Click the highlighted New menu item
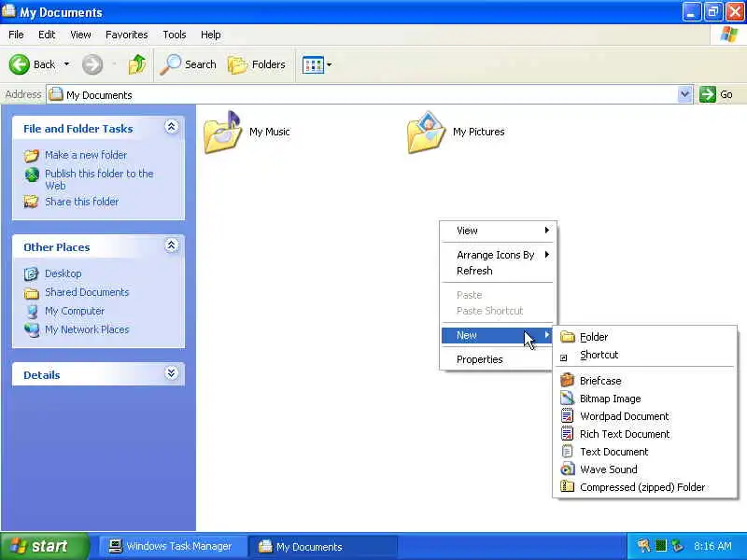This screenshot has width=747, height=560. coord(497,335)
